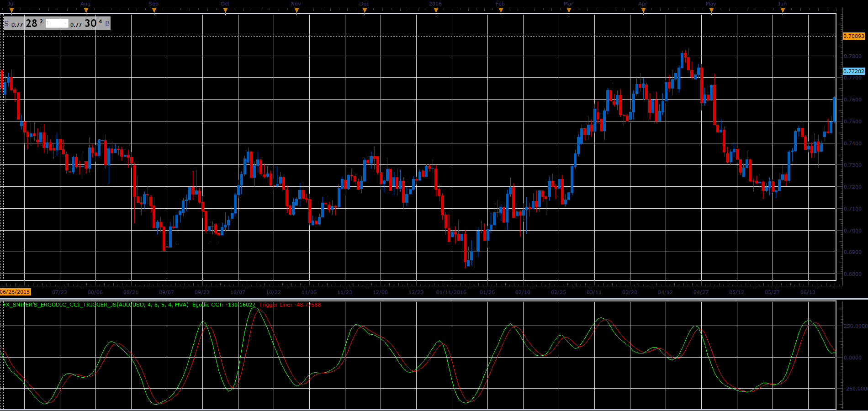Click the Jun month marker triangle
This screenshot has height=411, width=868.
783,11
